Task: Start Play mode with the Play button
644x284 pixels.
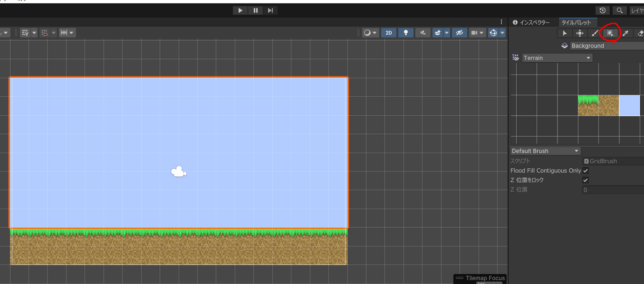Action: tap(240, 10)
